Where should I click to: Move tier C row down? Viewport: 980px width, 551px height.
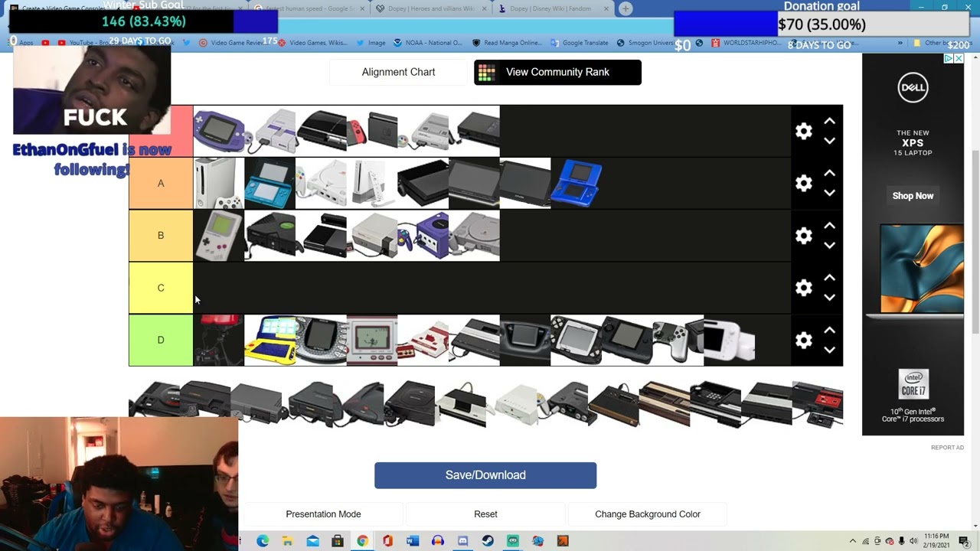pos(829,298)
